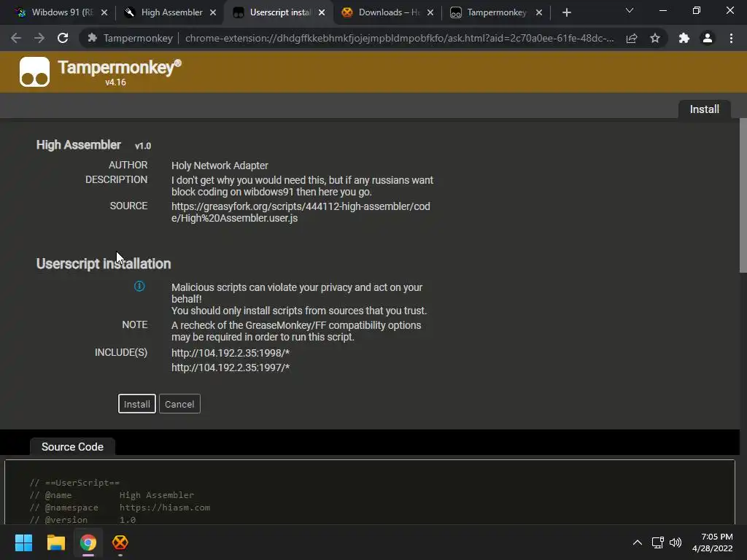Open the Windows Start menu
Viewport: 747px width, 560px height.
point(23,542)
